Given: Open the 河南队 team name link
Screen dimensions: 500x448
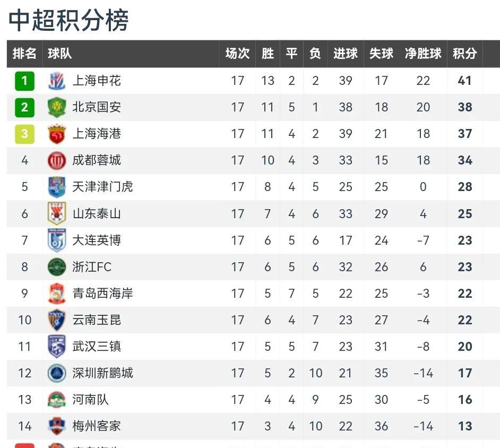Looking at the screenshot, I should [90, 400].
